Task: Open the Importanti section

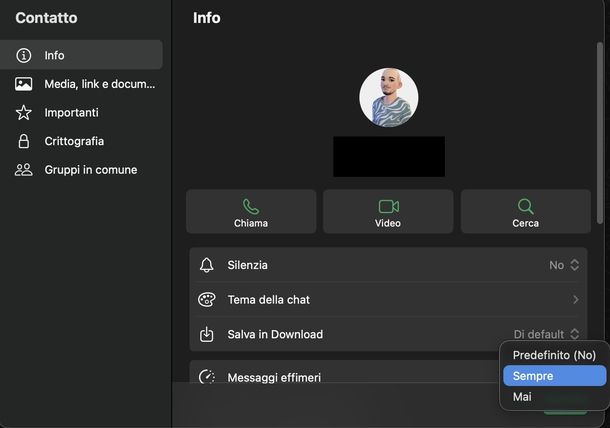Action: click(81, 112)
